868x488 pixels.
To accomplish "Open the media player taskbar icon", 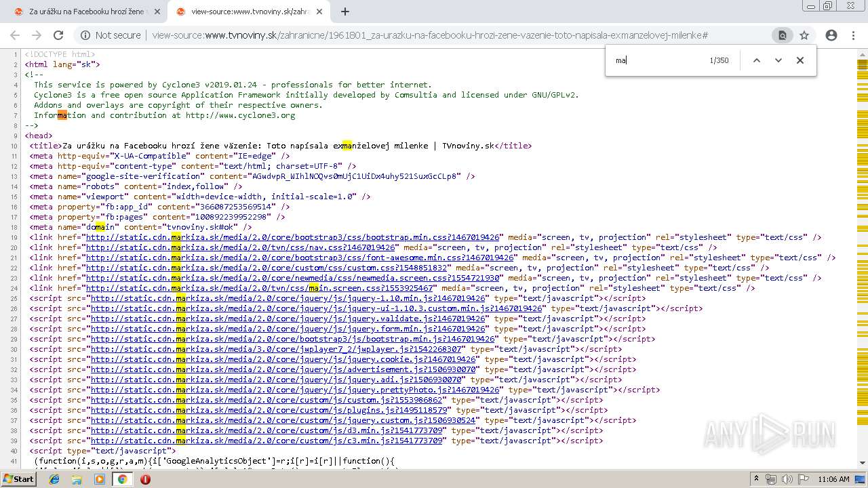I will (100, 479).
